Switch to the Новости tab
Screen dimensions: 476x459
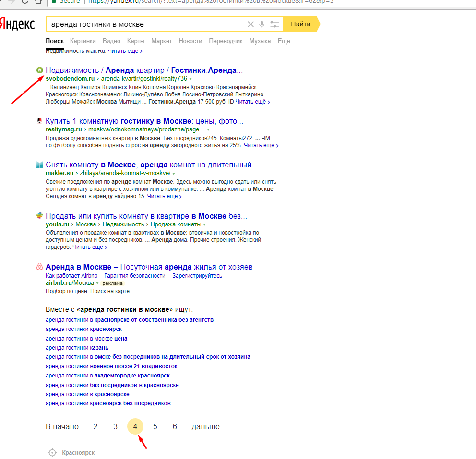[x=190, y=41]
